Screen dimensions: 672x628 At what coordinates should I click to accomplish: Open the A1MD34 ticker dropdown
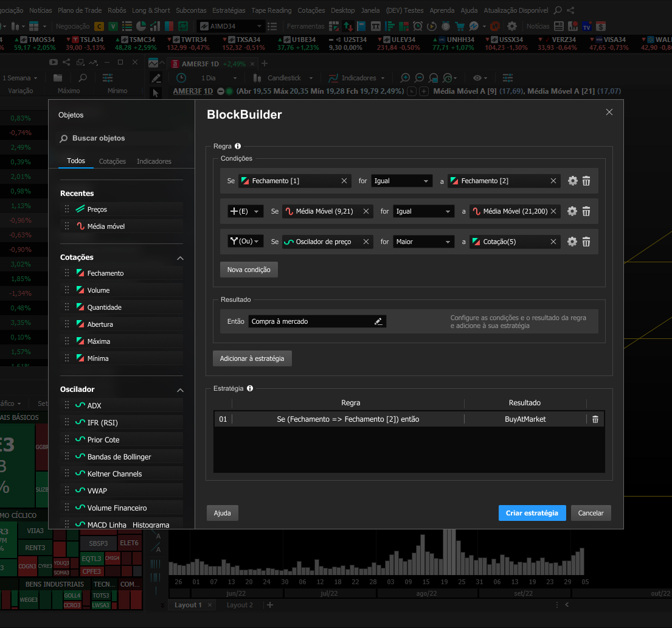pos(230,26)
